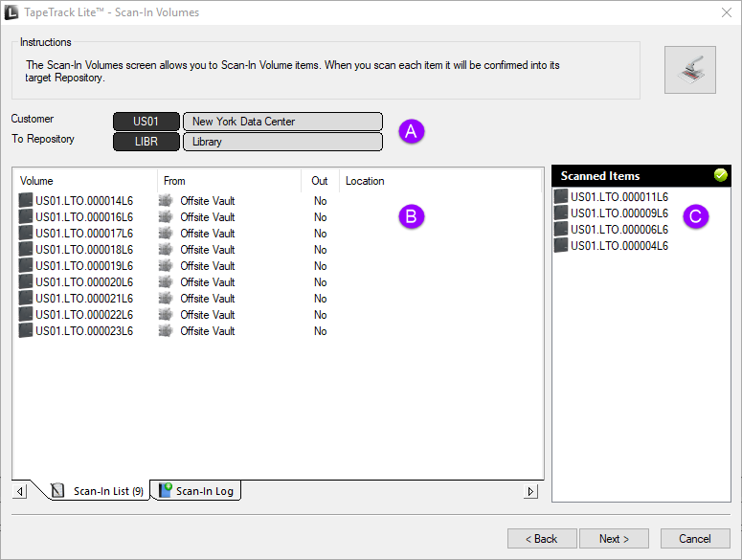Viewport: 742px width, 560px height.
Task: Click the Library repository name field
Action: (282, 142)
